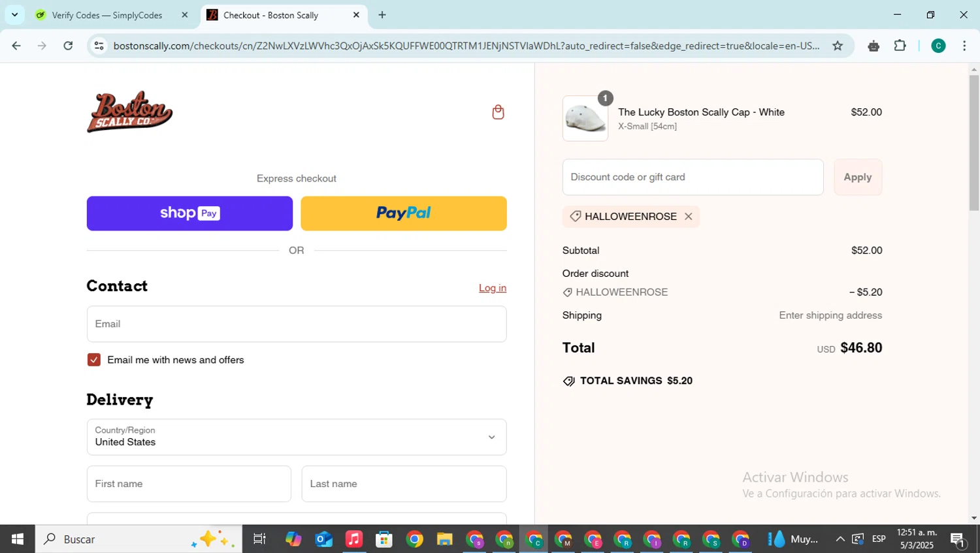Viewport: 980px width, 553px height.
Task: Switch to Chrome profile E in taskbar
Action: (593, 539)
